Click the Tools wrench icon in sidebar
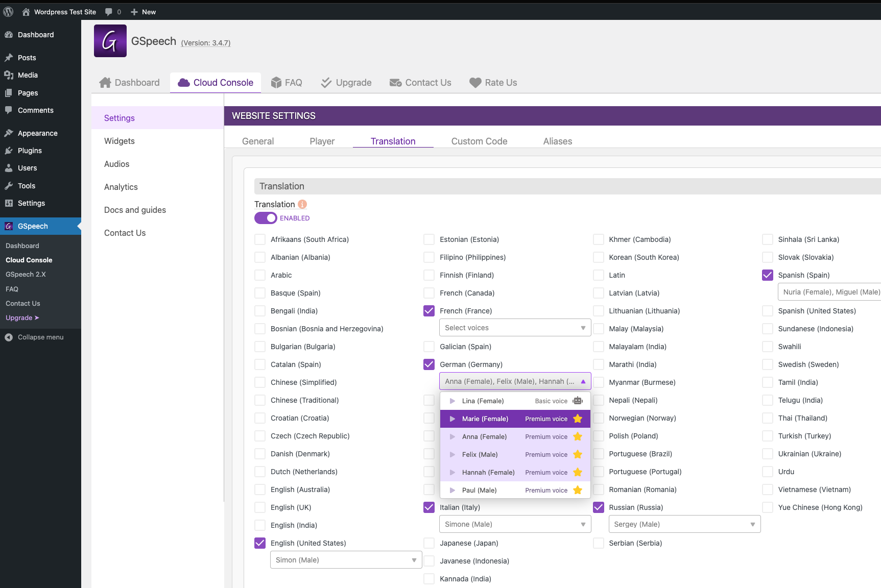The height and width of the screenshot is (588, 881). (9, 186)
